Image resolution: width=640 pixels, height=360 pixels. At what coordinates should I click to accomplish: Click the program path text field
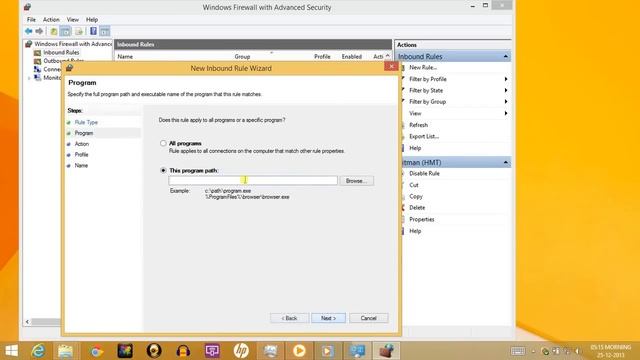point(253,180)
